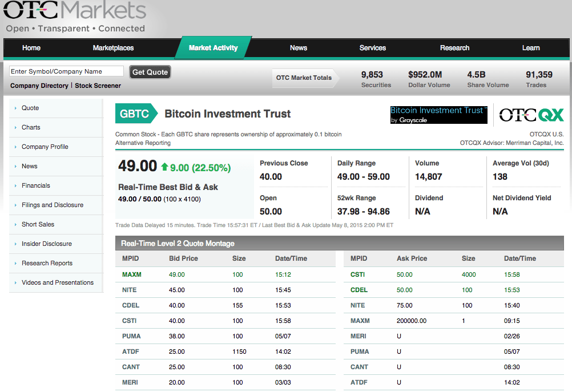Image resolution: width=572 pixels, height=392 pixels.
Task: Focus the Enter Symbol/Company Name field
Action: click(x=66, y=71)
